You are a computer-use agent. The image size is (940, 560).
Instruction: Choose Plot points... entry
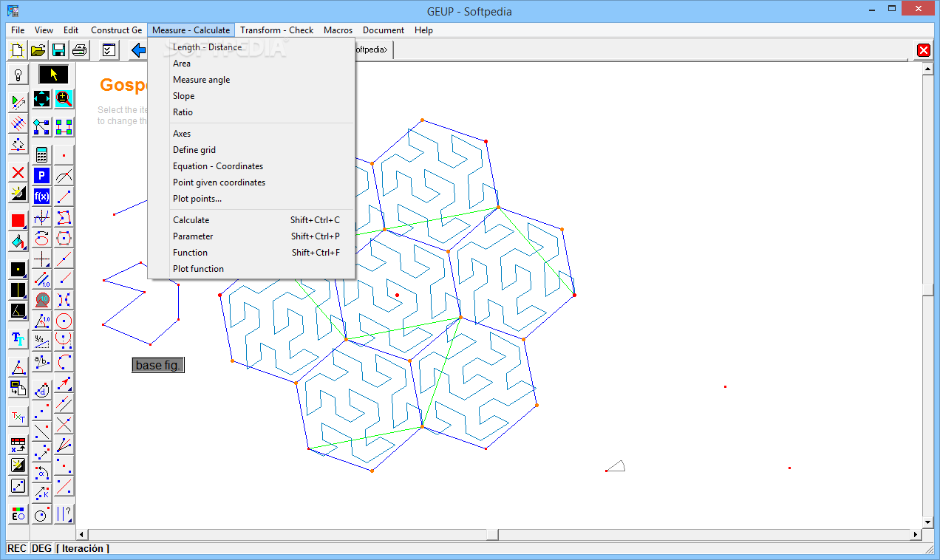(x=251, y=199)
